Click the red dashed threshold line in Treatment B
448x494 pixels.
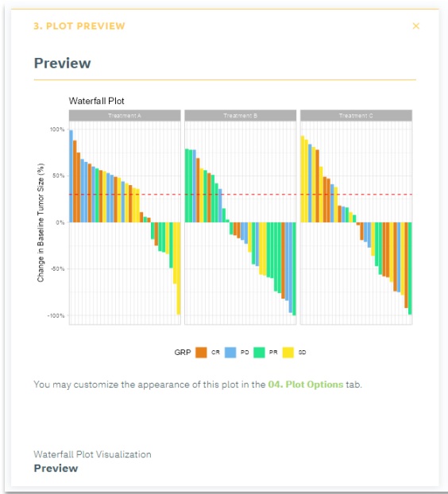click(241, 195)
